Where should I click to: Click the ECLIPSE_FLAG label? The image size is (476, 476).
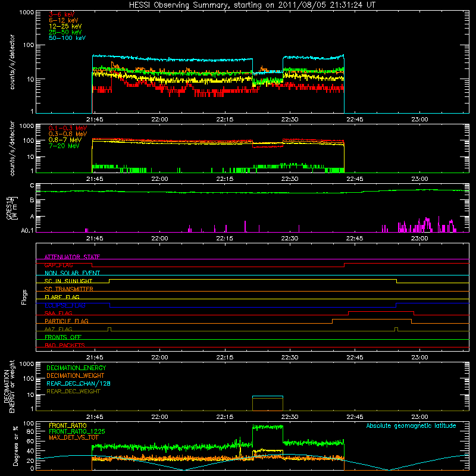pos(65,305)
